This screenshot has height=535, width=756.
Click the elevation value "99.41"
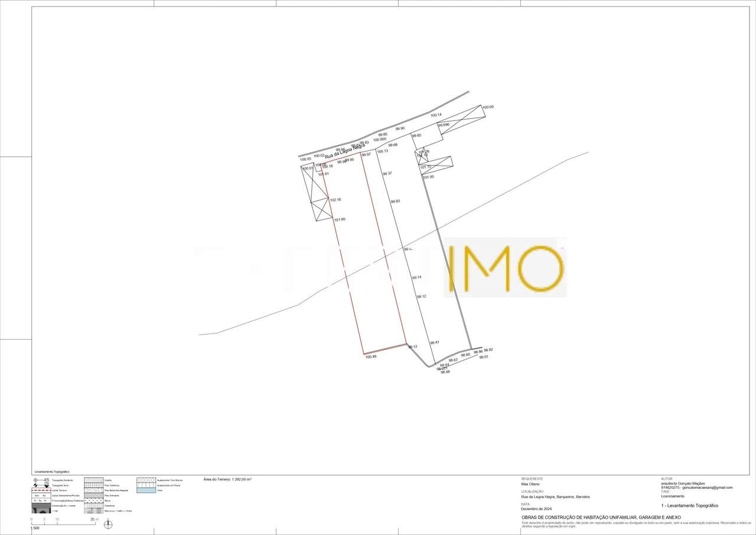point(435,342)
